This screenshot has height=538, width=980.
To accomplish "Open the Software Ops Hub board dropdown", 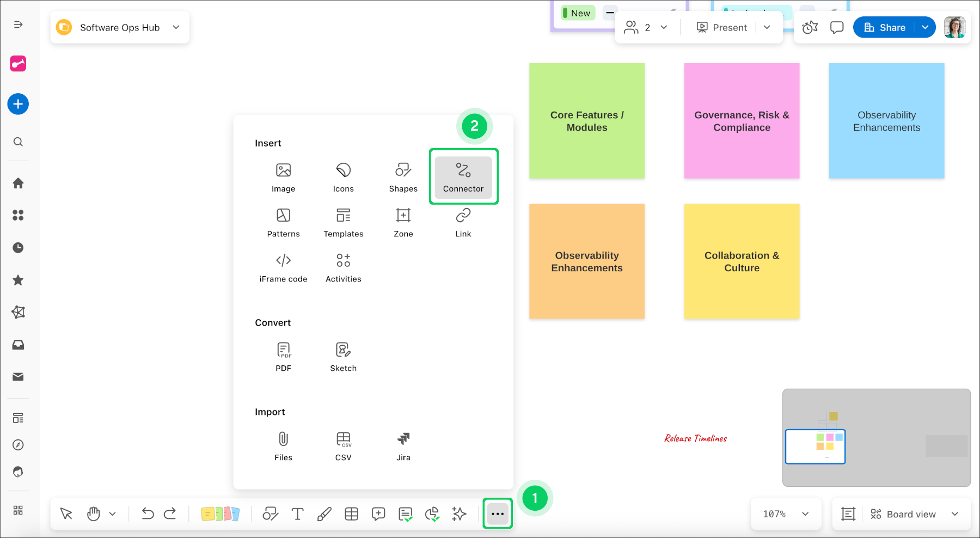I will click(x=176, y=27).
